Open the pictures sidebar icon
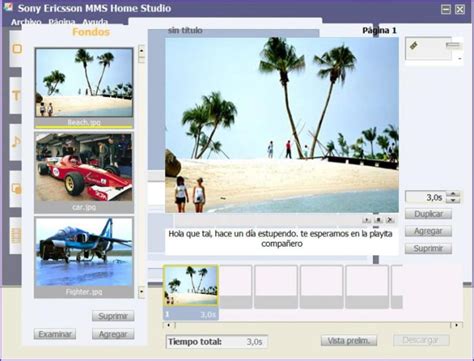The height and width of the screenshot is (361, 474). coord(16,189)
